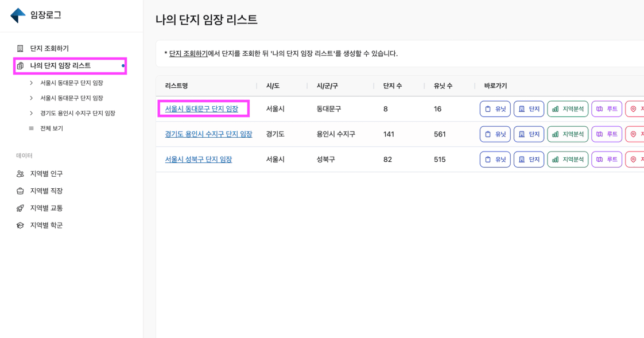Click the 전체 보기 list icon
644x338 pixels.
[32, 129]
